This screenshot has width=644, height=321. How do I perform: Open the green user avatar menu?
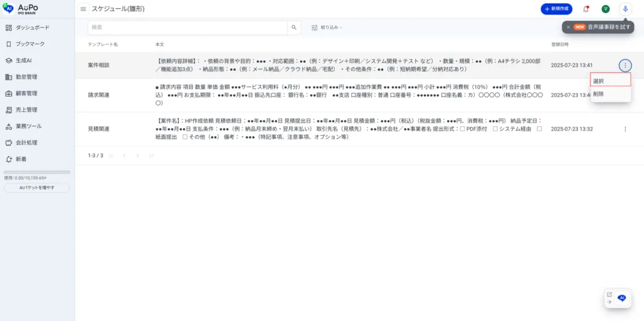click(606, 9)
